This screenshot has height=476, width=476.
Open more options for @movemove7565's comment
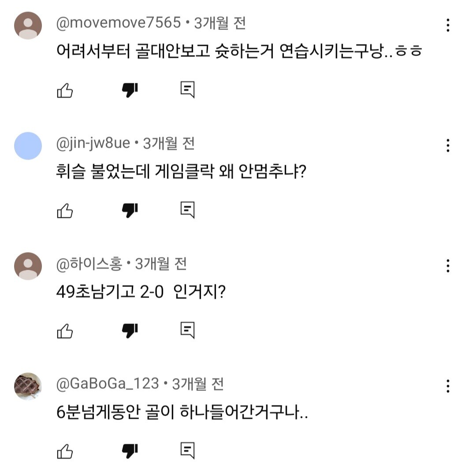tap(448, 25)
